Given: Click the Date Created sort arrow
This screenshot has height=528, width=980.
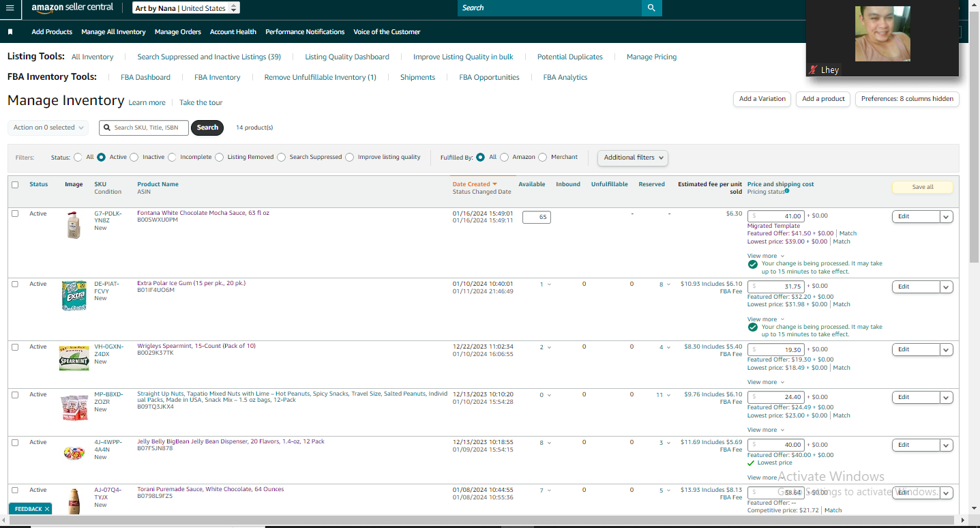Looking at the screenshot, I should click(494, 184).
